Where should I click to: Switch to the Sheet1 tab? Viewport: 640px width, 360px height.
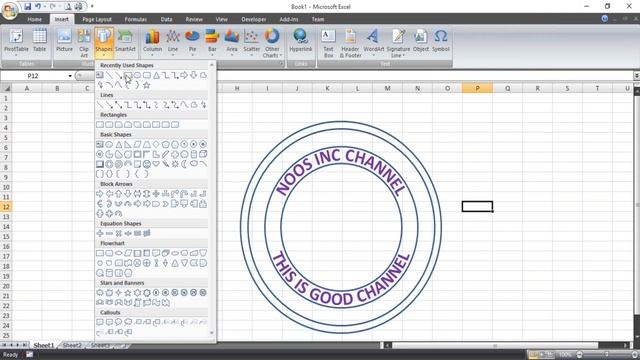[x=44, y=345]
